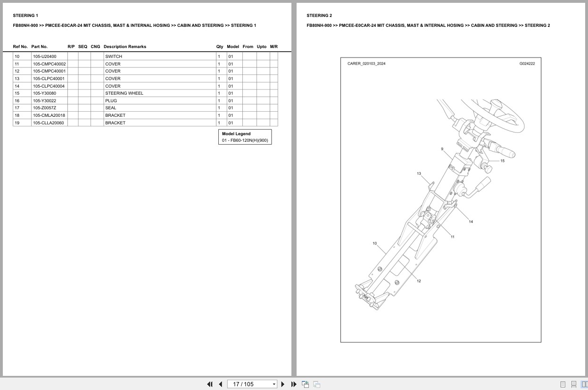Select part number 105-Z0057Z
The height and width of the screenshot is (390, 588).
(44, 108)
